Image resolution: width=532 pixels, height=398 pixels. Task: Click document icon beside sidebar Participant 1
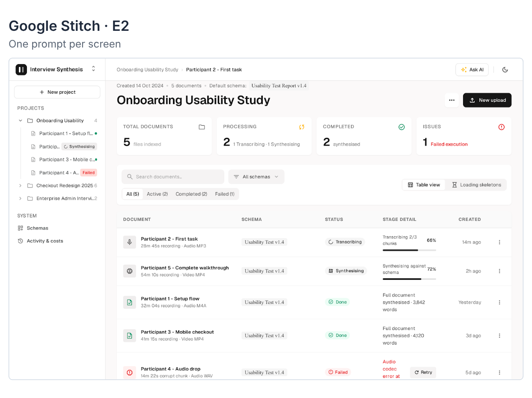click(33, 134)
